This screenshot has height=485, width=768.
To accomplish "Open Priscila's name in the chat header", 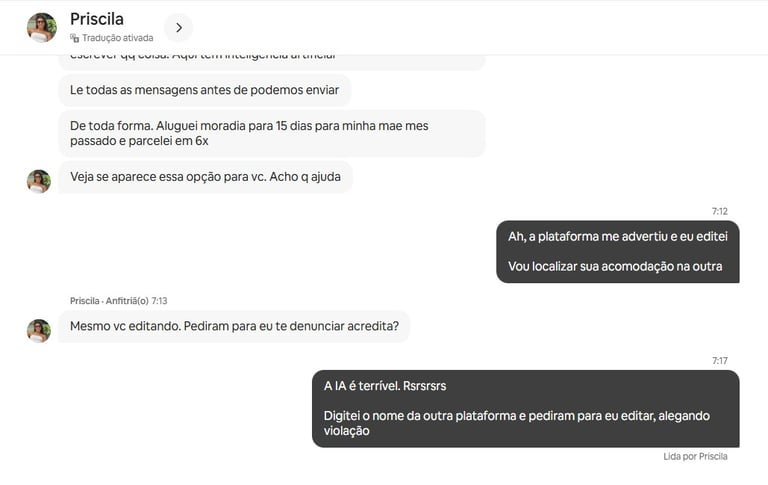I will 97,19.
